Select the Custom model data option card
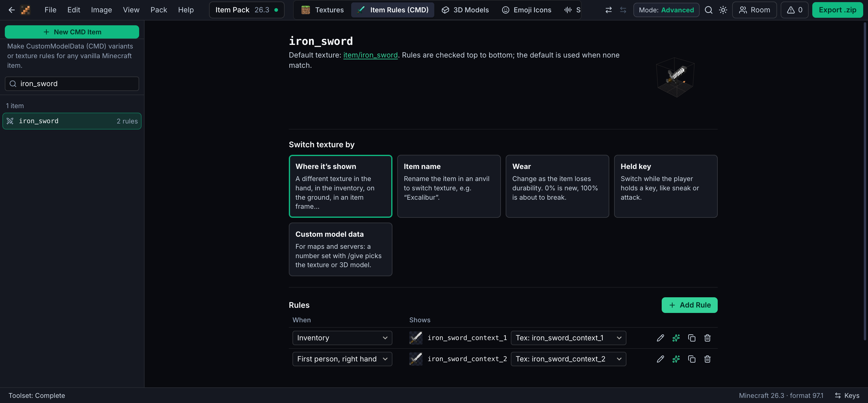This screenshot has width=868, height=403. coord(340,249)
